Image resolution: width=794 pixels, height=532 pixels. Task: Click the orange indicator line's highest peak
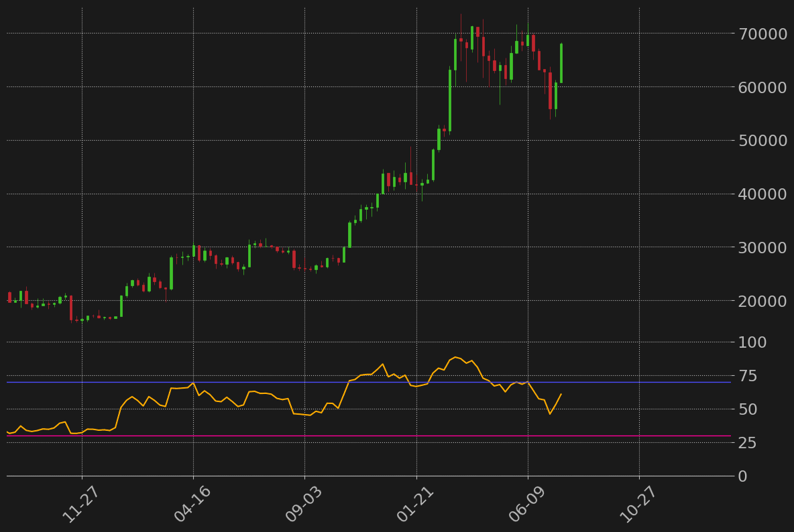(455, 357)
